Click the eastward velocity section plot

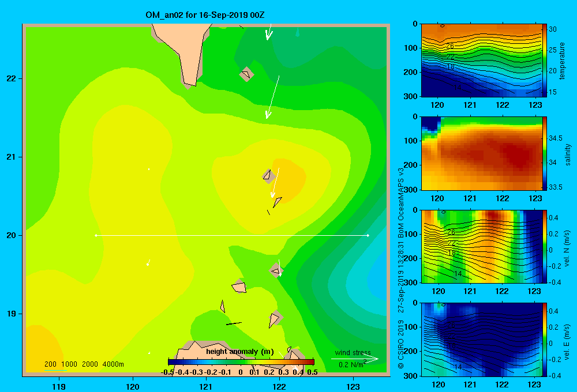pyautogui.click(x=482, y=340)
